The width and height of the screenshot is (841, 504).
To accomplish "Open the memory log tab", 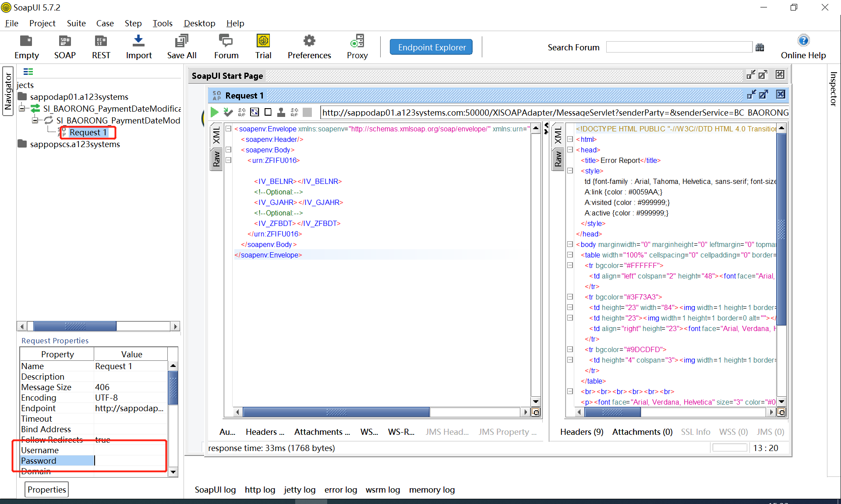I will pyautogui.click(x=432, y=490).
